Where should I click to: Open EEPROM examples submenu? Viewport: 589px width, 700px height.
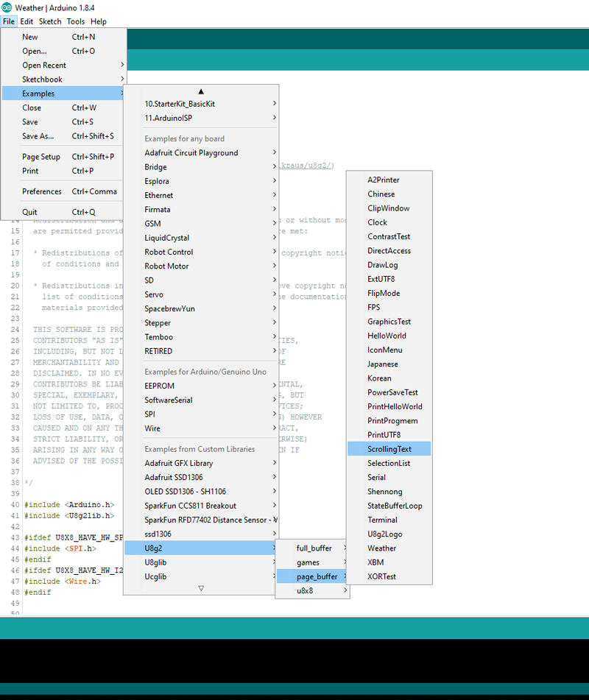201,386
